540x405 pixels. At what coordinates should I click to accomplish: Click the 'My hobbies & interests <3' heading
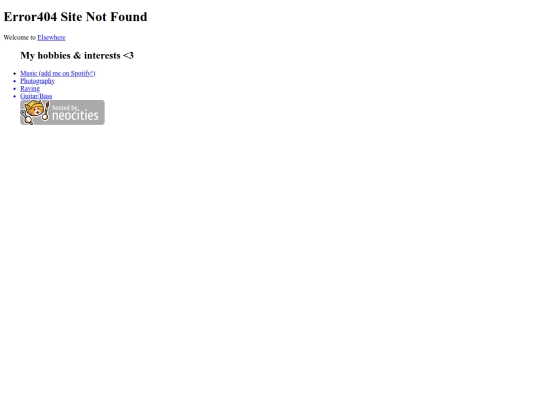click(x=77, y=55)
